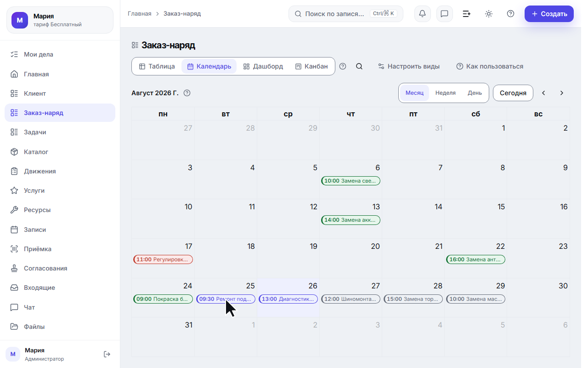Switch to Таблица view tab
Viewport: 588px width, 368px height.
[x=157, y=66]
